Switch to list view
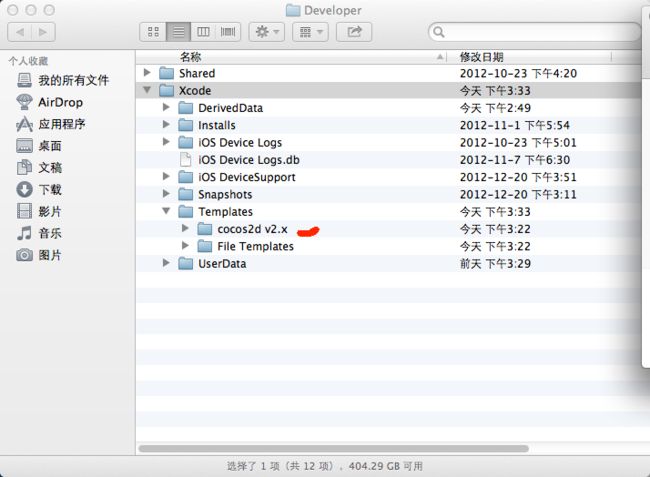Image resolution: width=650 pixels, height=477 pixels. click(x=179, y=32)
